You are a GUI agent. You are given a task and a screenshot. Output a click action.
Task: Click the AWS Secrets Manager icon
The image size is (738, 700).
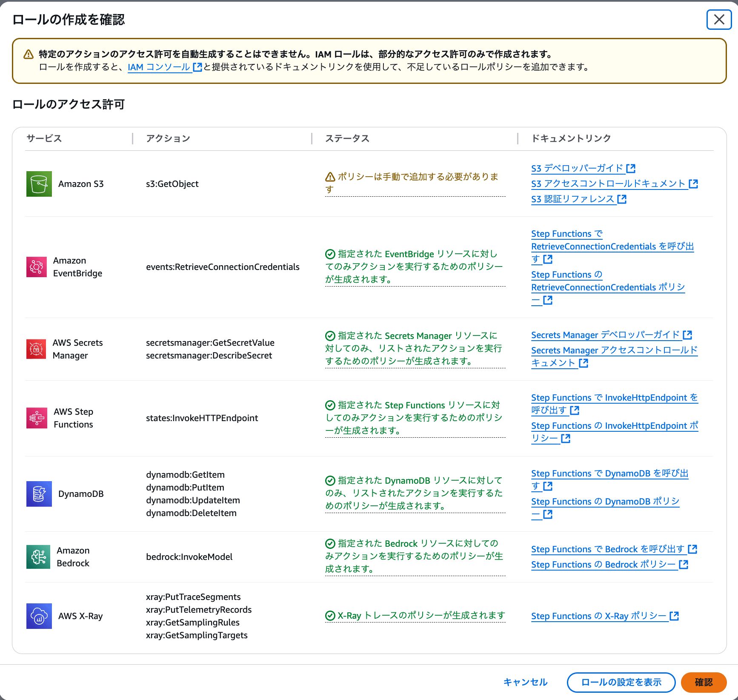click(x=36, y=349)
